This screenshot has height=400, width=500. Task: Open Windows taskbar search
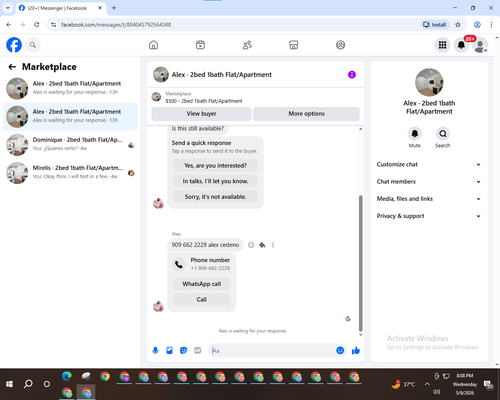point(28,384)
